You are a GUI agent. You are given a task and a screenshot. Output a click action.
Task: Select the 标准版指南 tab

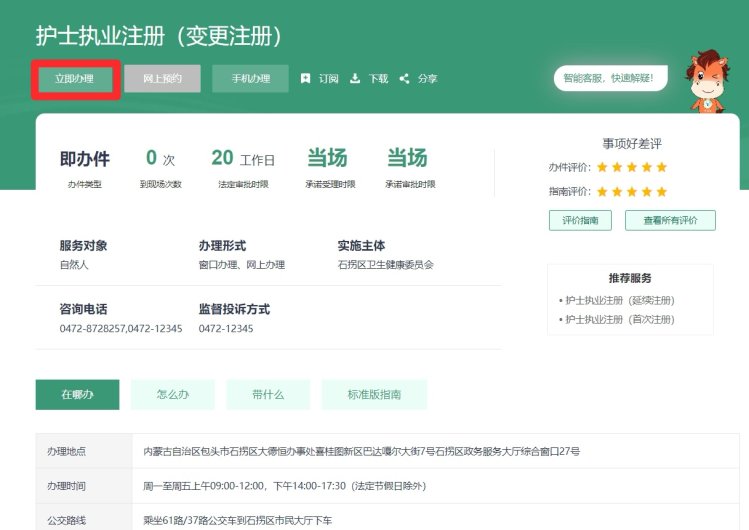(374, 395)
